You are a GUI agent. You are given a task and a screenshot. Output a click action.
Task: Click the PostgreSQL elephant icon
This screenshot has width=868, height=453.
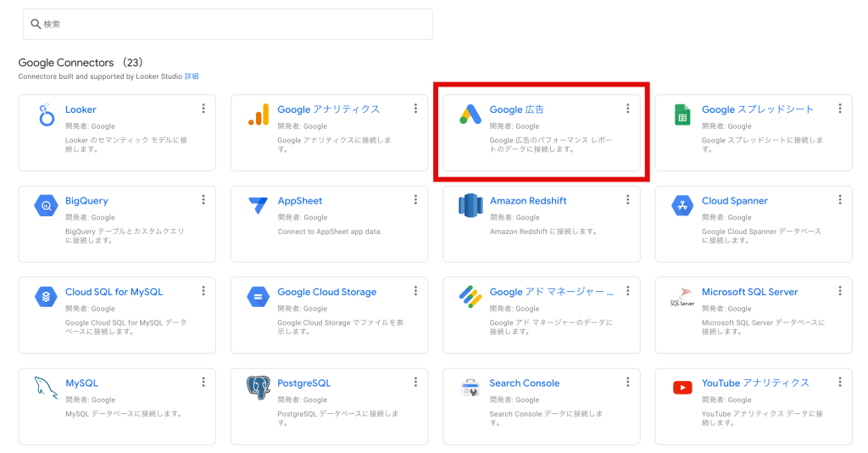coord(259,388)
